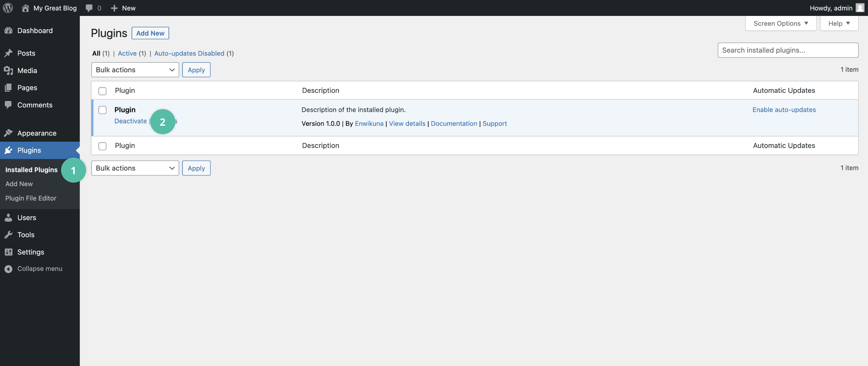The height and width of the screenshot is (366, 868).
Task: Click the New label in the admin bar
Action: point(129,8)
